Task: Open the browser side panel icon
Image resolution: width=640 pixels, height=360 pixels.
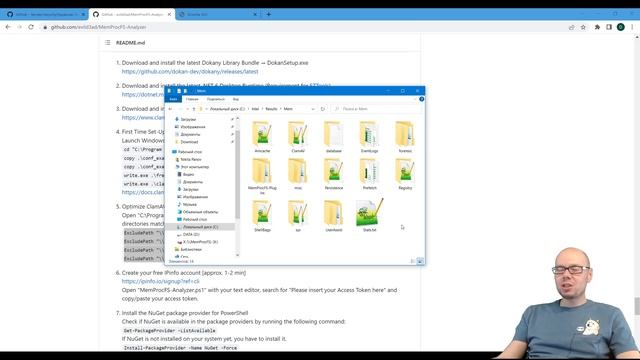Action: coord(609,27)
